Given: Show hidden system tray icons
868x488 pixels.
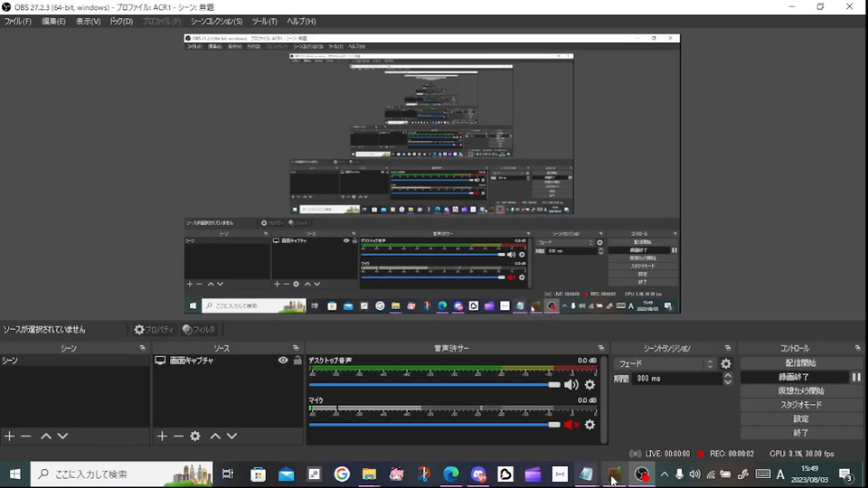Looking at the screenshot, I should point(665,474).
